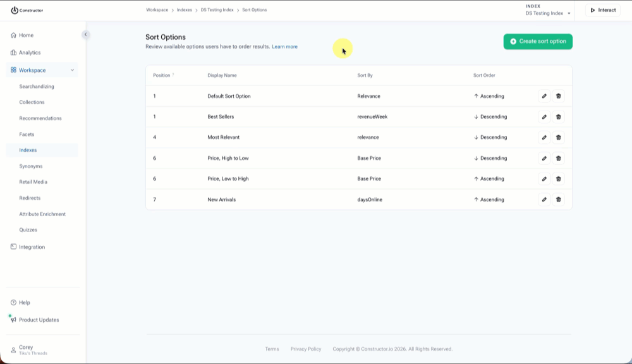The image size is (632, 364).
Task: Delete the New Arrivals sort option
Action: pyautogui.click(x=558, y=200)
